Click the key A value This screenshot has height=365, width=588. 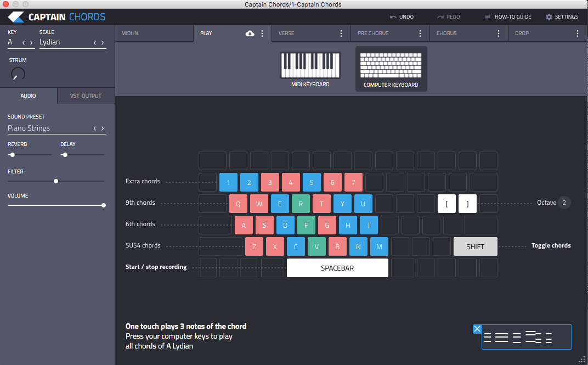[10, 42]
